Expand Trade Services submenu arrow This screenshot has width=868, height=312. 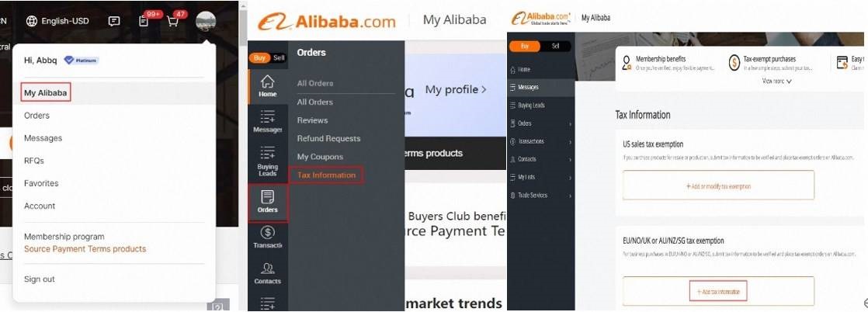click(570, 196)
